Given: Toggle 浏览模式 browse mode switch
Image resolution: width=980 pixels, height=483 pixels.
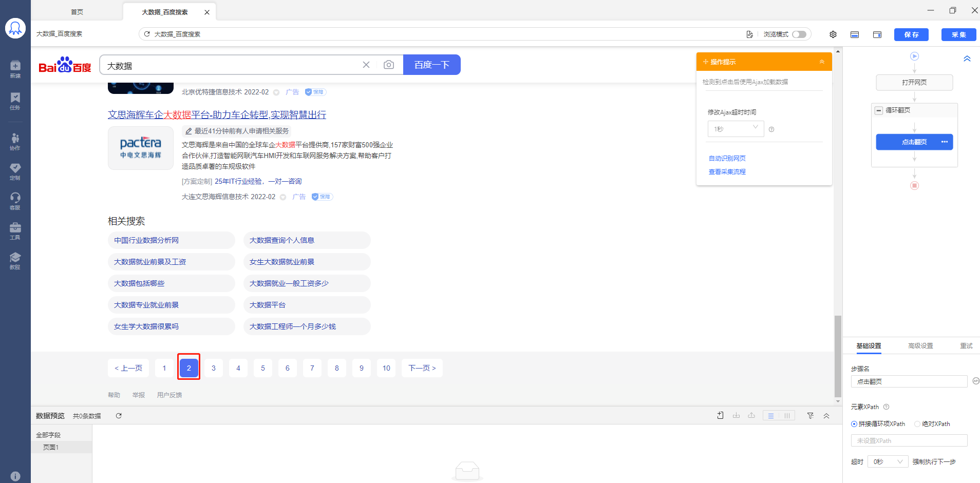Looking at the screenshot, I should tap(799, 34).
